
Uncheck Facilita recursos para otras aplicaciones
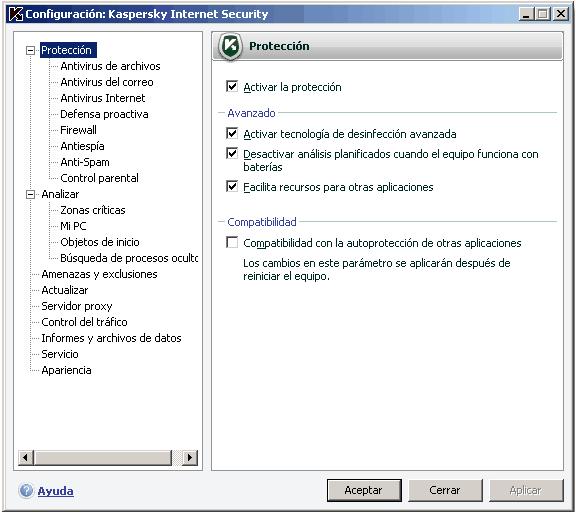point(232,187)
